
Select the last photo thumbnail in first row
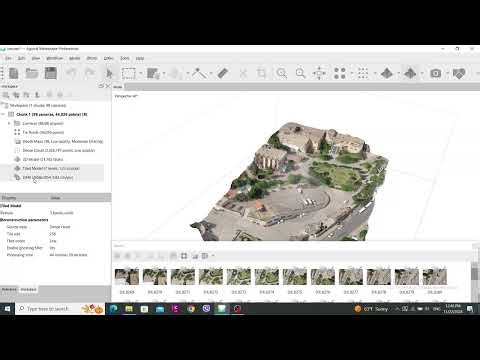435,277
